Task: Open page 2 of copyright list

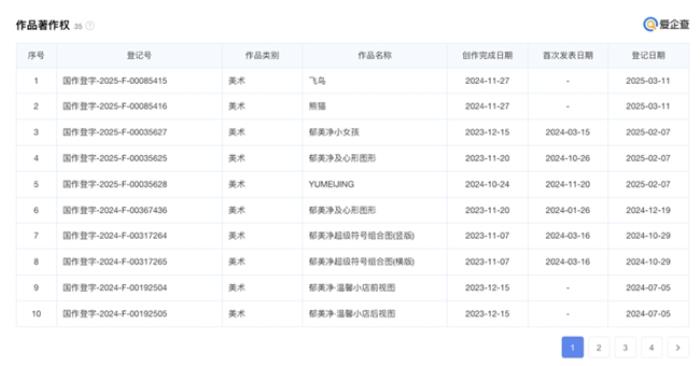Action: [599, 347]
